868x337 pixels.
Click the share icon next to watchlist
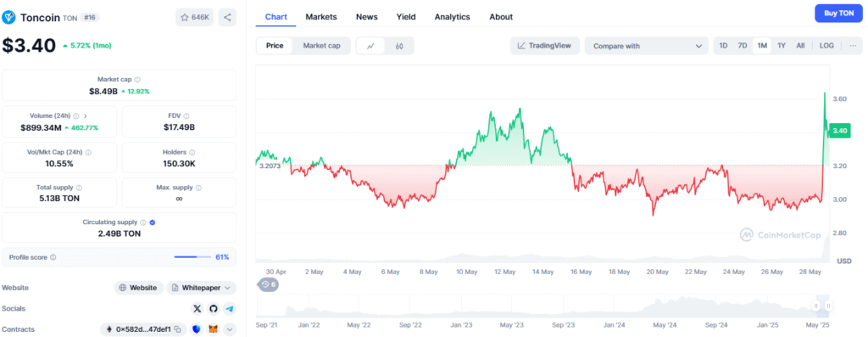coord(227,17)
